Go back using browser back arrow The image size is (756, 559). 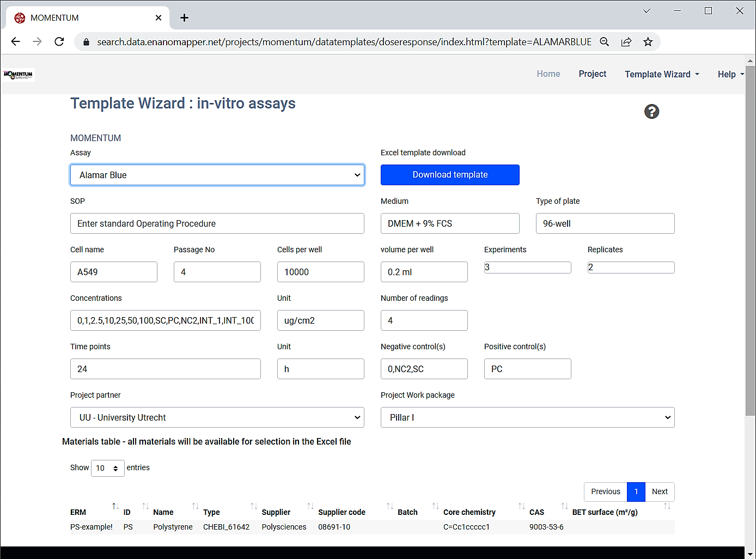[15, 42]
